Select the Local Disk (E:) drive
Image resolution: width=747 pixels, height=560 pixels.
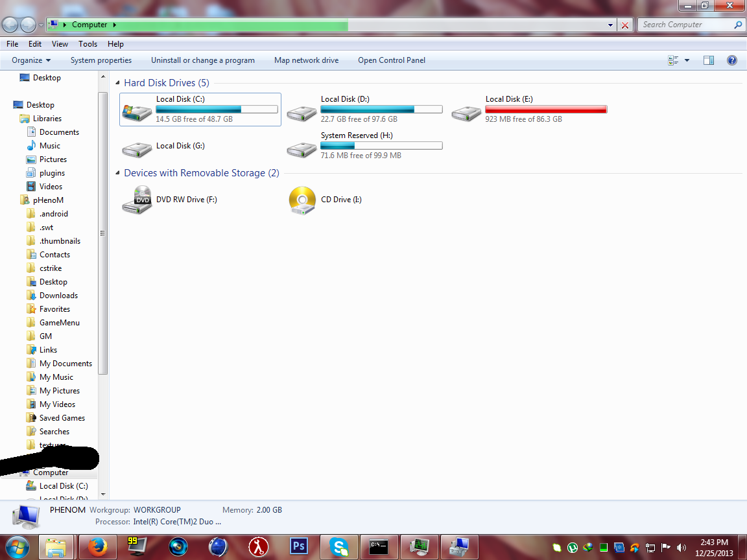point(529,110)
